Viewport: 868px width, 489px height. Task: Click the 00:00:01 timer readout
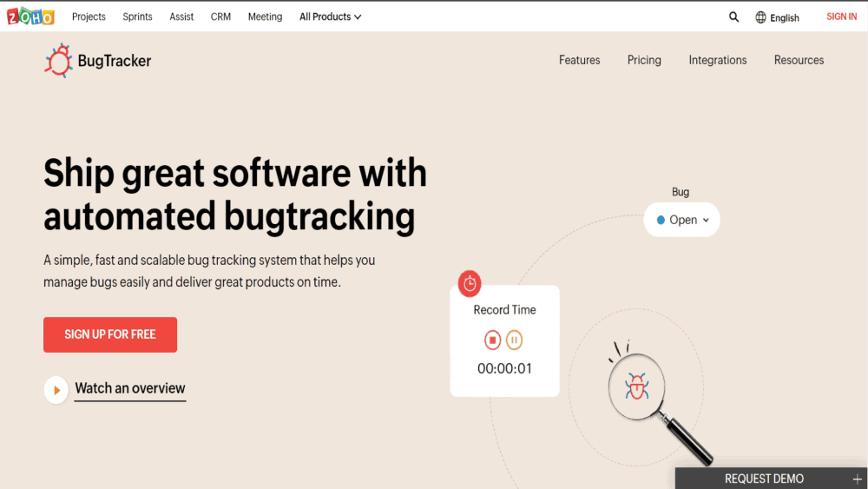tap(504, 369)
